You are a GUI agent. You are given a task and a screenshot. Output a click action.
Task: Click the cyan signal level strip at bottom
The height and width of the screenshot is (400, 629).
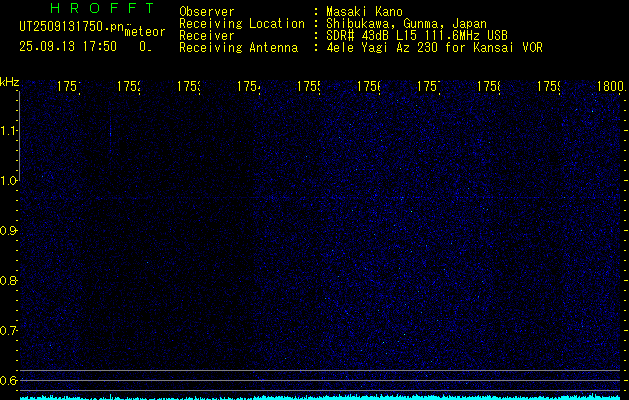click(320, 397)
